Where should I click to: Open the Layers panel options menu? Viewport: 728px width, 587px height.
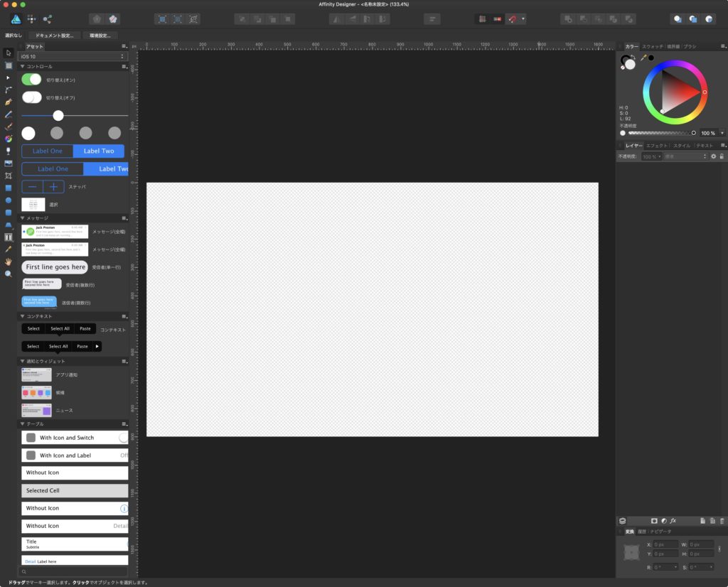tap(723, 146)
